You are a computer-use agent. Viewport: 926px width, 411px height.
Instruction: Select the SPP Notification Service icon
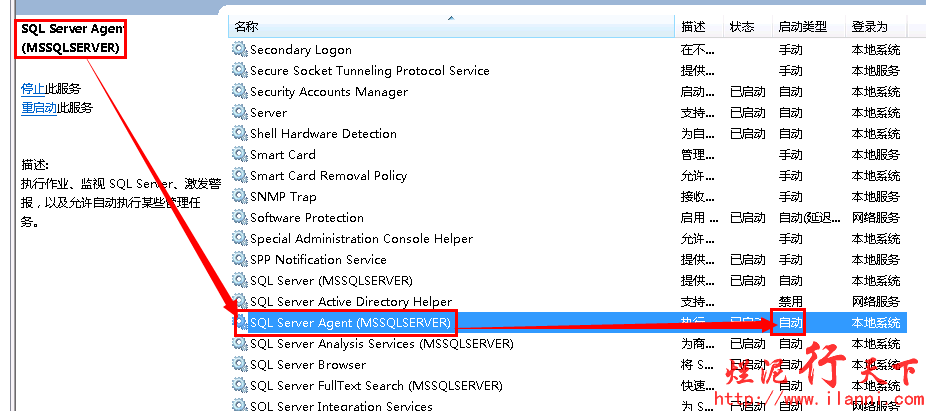[x=239, y=259]
